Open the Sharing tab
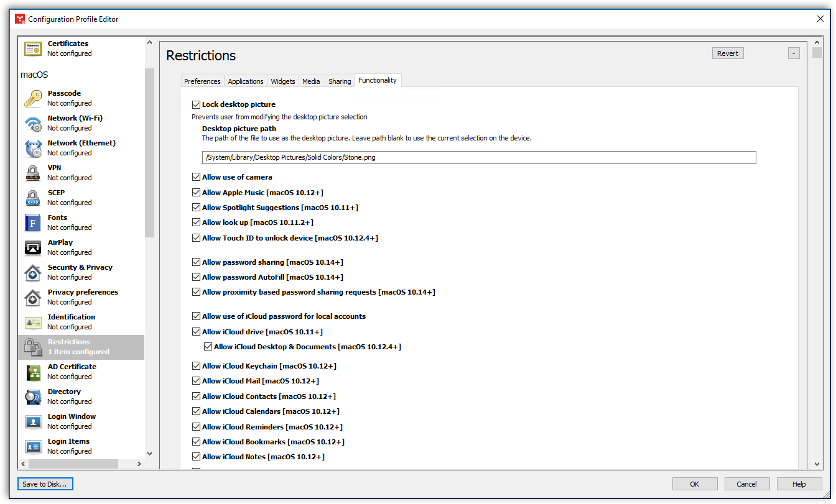This screenshot has width=836, height=504. (x=339, y=81)
